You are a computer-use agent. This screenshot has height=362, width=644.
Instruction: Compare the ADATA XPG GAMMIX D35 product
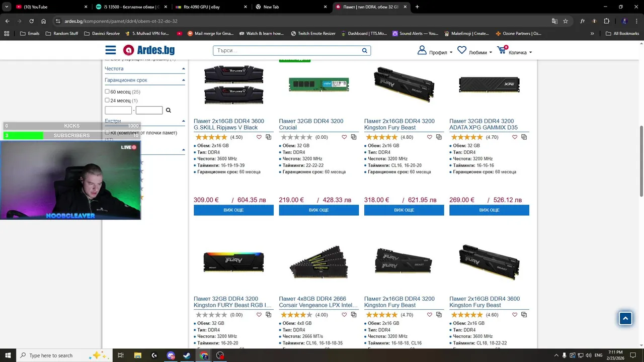524,137
